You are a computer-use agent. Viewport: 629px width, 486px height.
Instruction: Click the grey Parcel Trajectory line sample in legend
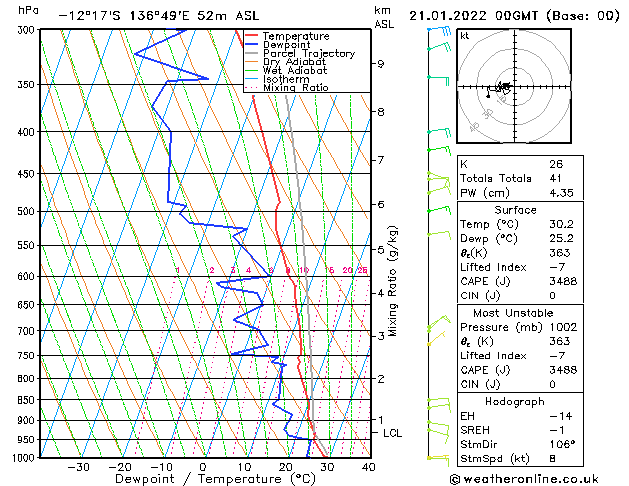pyautogui.click(x=251, y=53)
